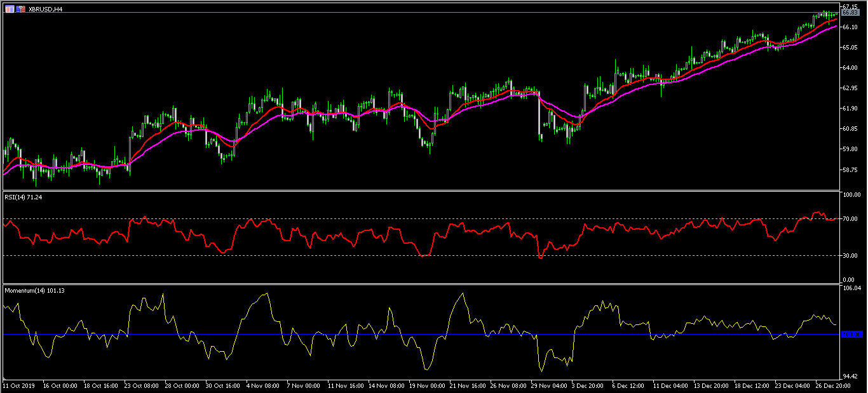Select the Momentum(14) 101.13 indicator label
Image resolution: width=868 pixels, height=393 pixels.
tap(35, 290)
